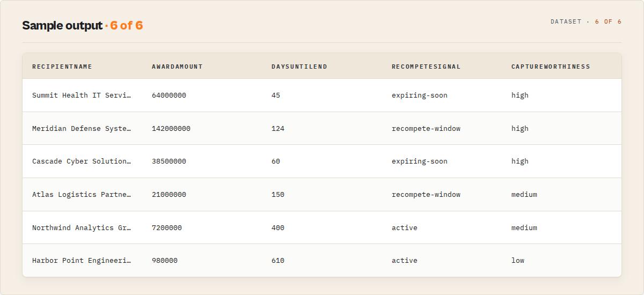Click the 142000000 award amount cell
This screenshot has height=295, width=644.
click(x=171, y=129)
